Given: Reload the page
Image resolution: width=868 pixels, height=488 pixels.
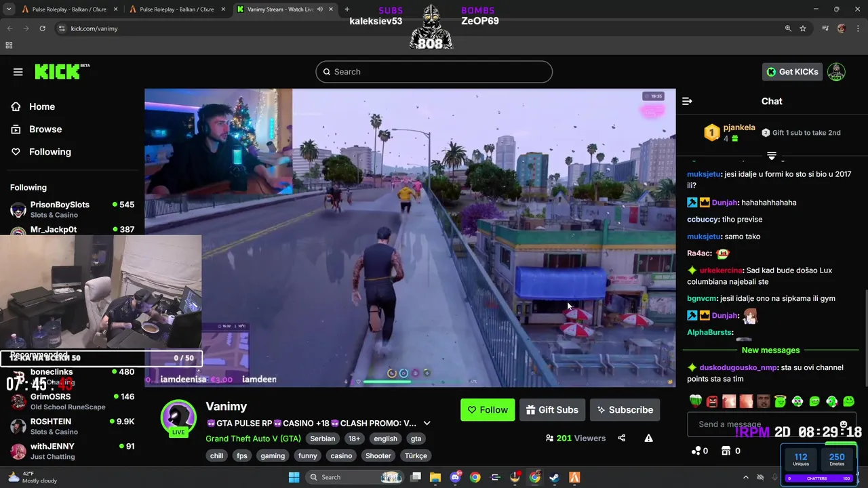Looking at the screenshot, I should (x=42, y=28).
